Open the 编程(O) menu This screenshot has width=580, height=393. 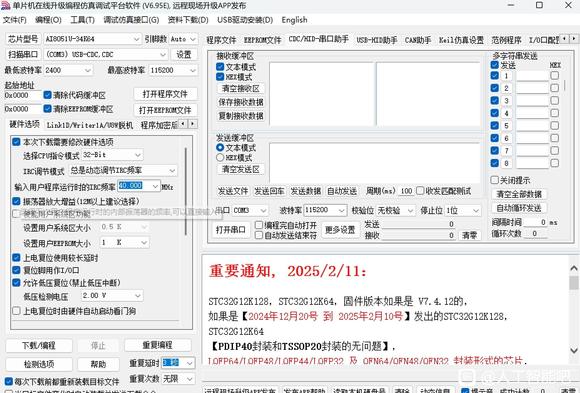(x=48, y=20)
